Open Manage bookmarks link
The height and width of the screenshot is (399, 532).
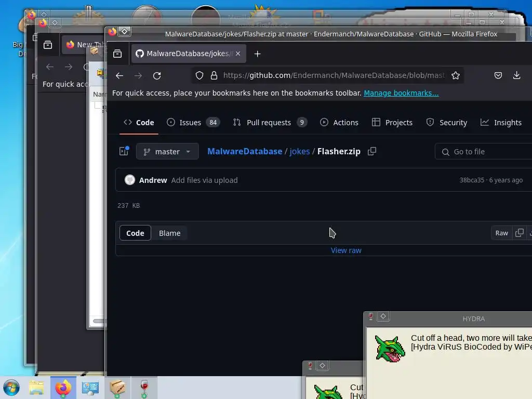[x=401, y=93]
